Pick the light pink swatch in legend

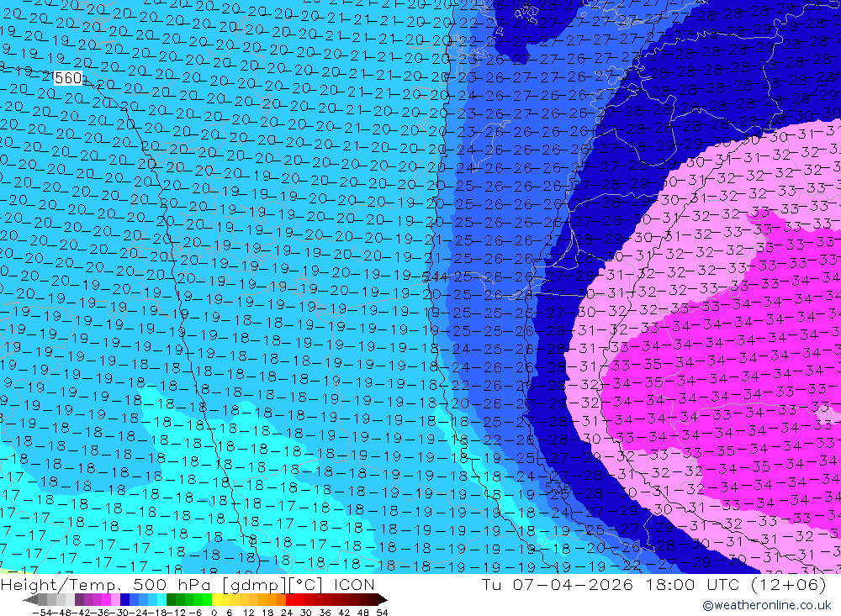115,600
